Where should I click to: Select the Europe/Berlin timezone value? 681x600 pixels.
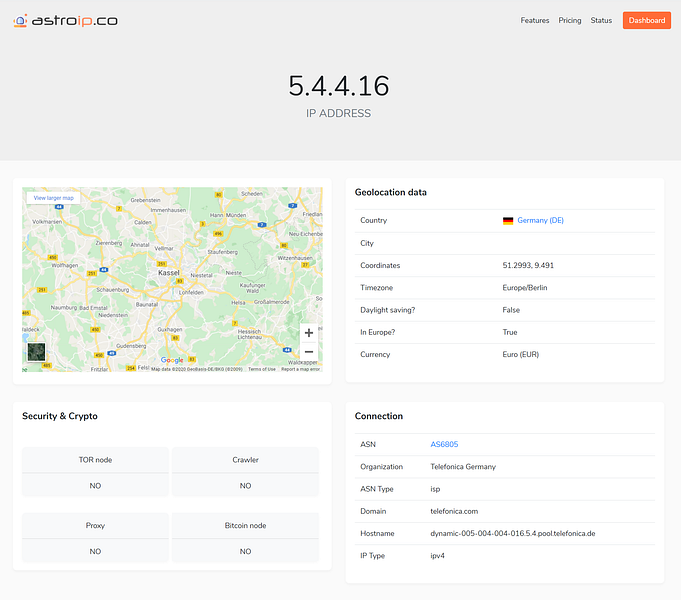coord(525,288)
